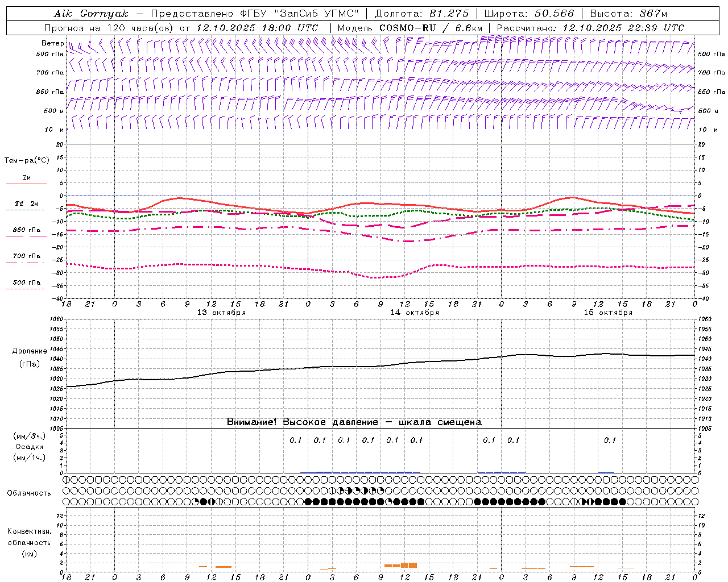Screen dimensions: 728x582
Task: Select the elevation text Высота: 367м
Action: 628,14
